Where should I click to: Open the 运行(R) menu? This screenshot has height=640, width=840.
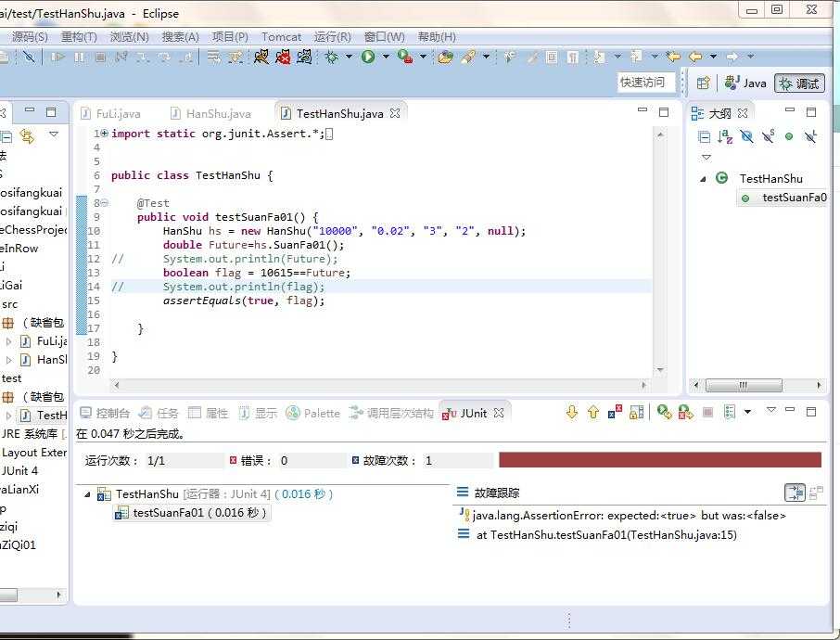pos(332,37)
